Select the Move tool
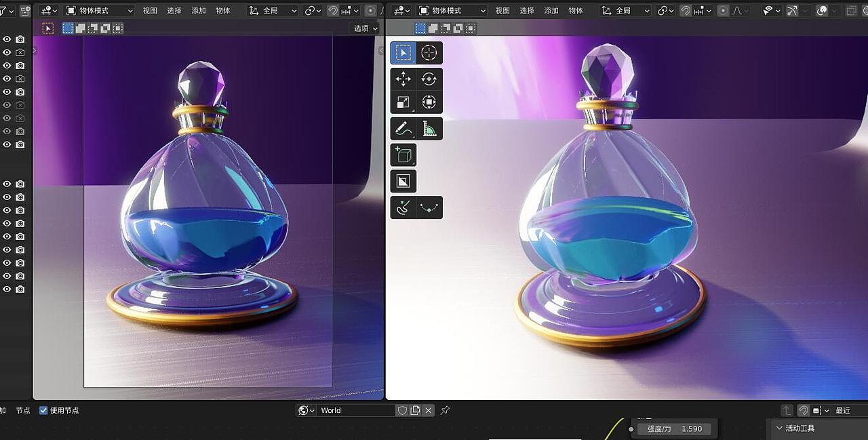 click(403, 79)
